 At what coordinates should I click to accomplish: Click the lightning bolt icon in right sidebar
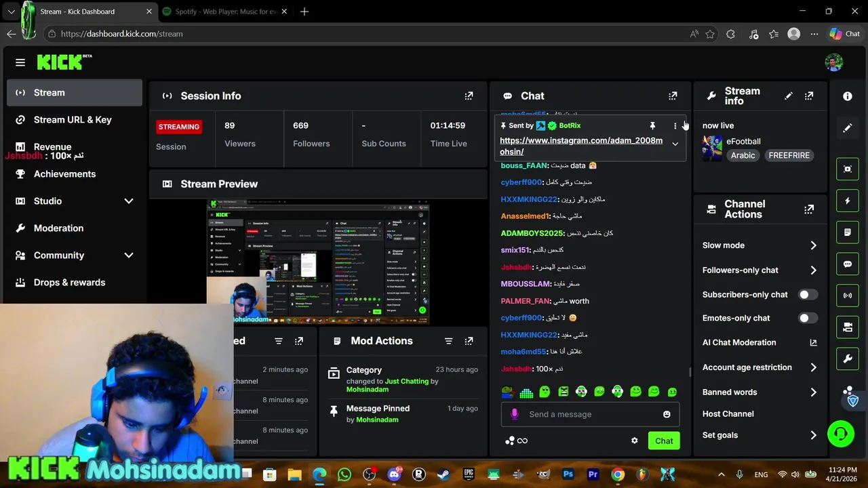(x=848, y=201)
